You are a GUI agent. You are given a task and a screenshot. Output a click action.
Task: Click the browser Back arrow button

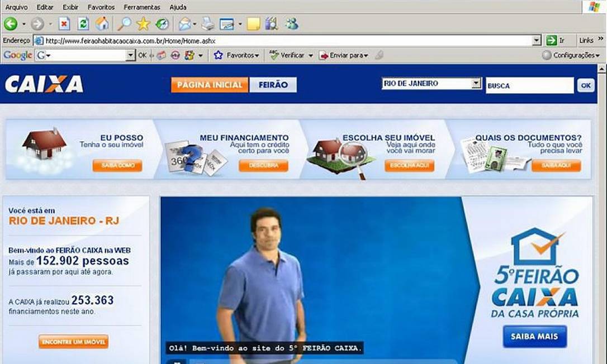[x=10, y=24]
